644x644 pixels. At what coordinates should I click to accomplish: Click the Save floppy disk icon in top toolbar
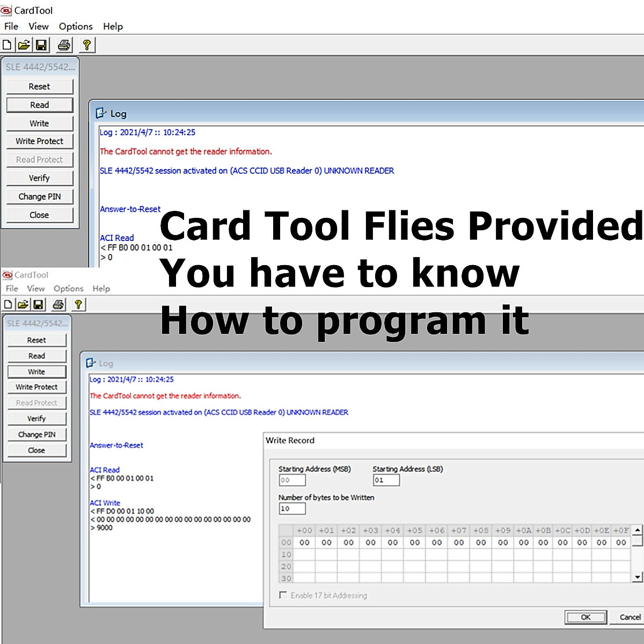point(41,45)
